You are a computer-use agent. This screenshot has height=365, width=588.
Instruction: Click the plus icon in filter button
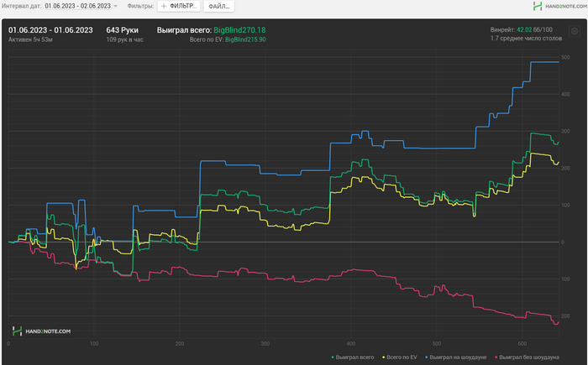[164, 6]
